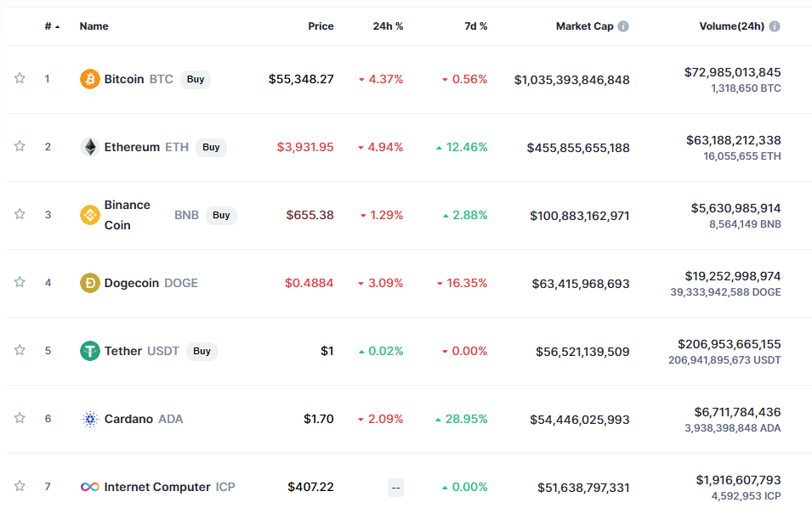
Task: Click the Ethereum logo icon
Action: pos(89,147)
